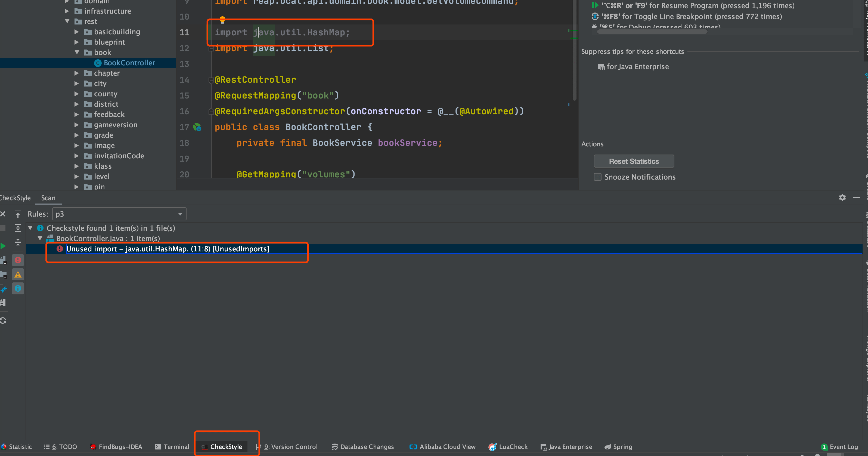This screenshot has height=456, width=868.
Task: Click the stop scan square icon
Action: [3, 228]
